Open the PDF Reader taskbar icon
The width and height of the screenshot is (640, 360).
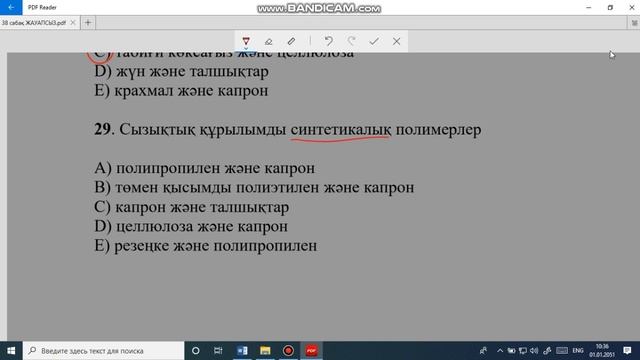point(311,351)
